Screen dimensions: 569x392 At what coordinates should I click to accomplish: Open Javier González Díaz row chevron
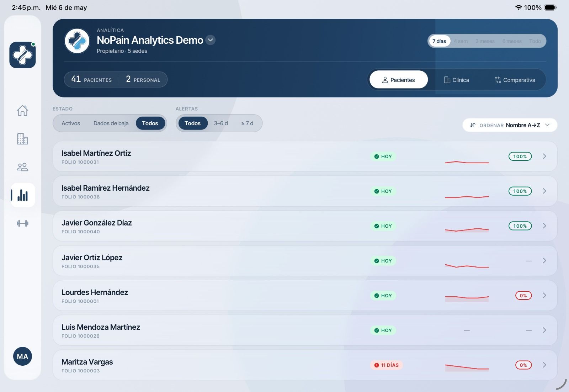pyautogui.click(x=544, y=226)
